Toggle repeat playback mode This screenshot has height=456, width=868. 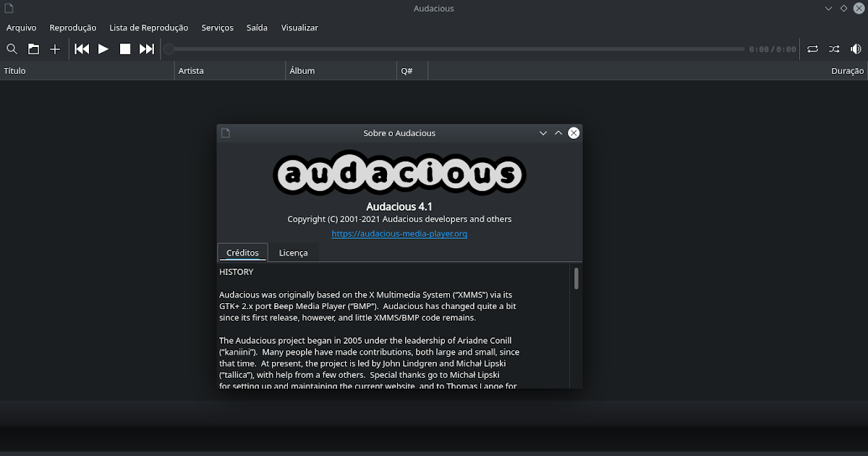point(812,48)
